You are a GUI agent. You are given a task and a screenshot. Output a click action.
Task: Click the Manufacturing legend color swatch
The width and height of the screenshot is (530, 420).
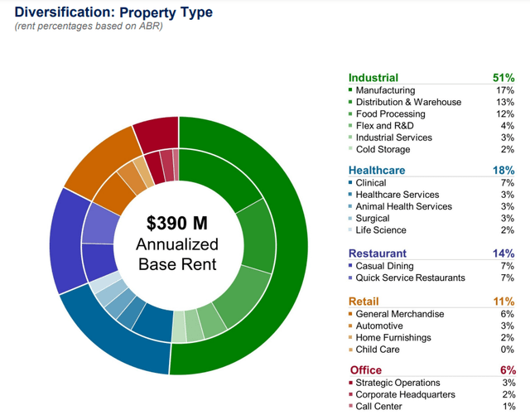tap(350, 90)
